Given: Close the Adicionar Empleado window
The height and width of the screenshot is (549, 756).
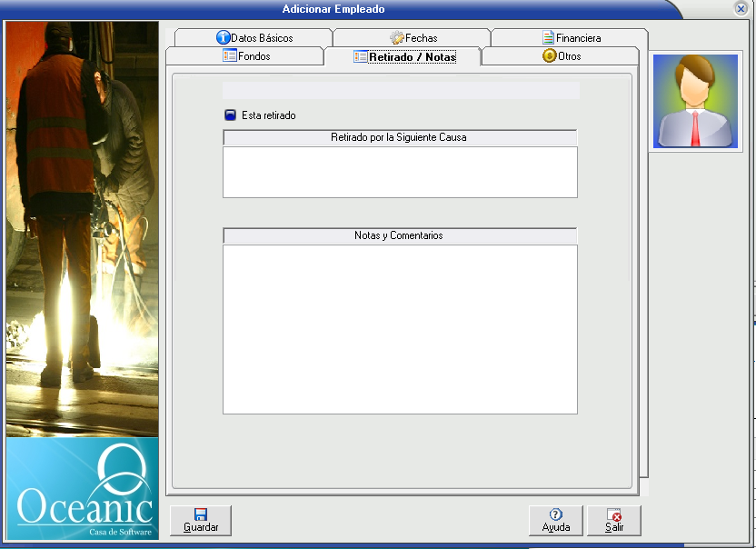Looking at the screenshot, I should click(x=741, y=8).
